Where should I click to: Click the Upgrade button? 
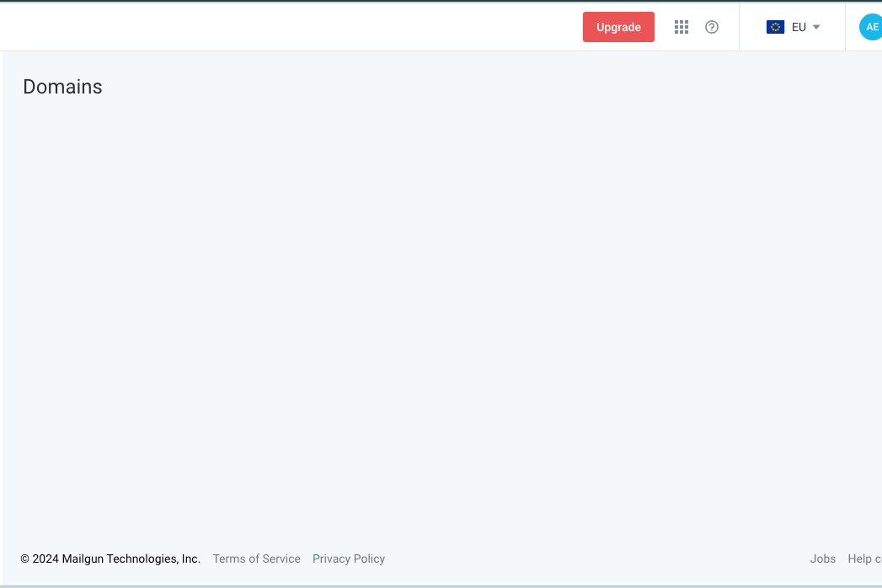tap(618, 27)
